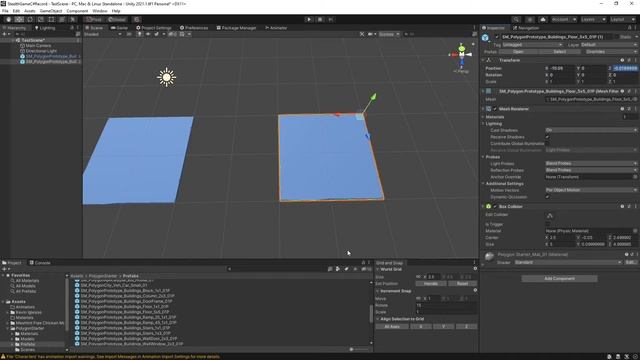Click the Position X field
This screenshot has width=640, height=360.
(x=562, y=68)
